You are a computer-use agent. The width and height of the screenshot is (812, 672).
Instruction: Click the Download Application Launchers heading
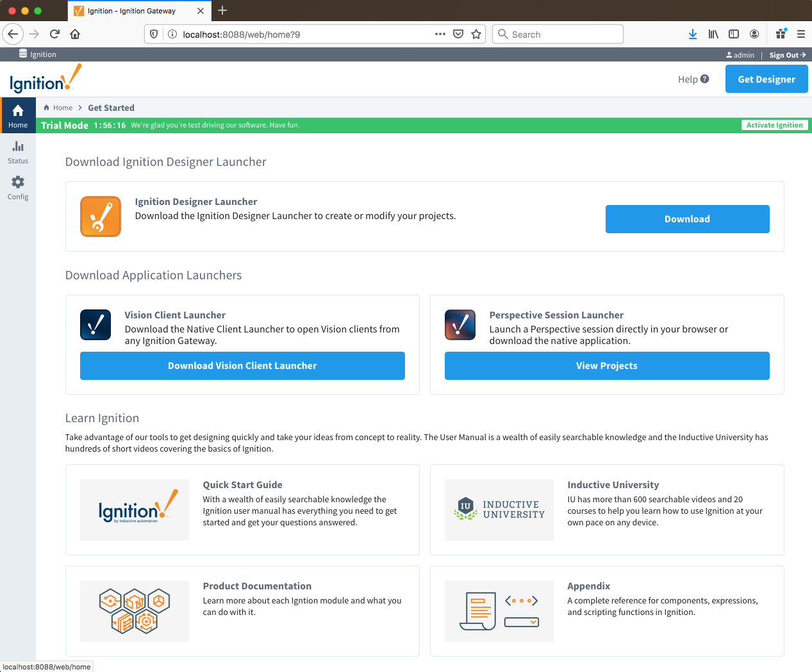(153, 275)
